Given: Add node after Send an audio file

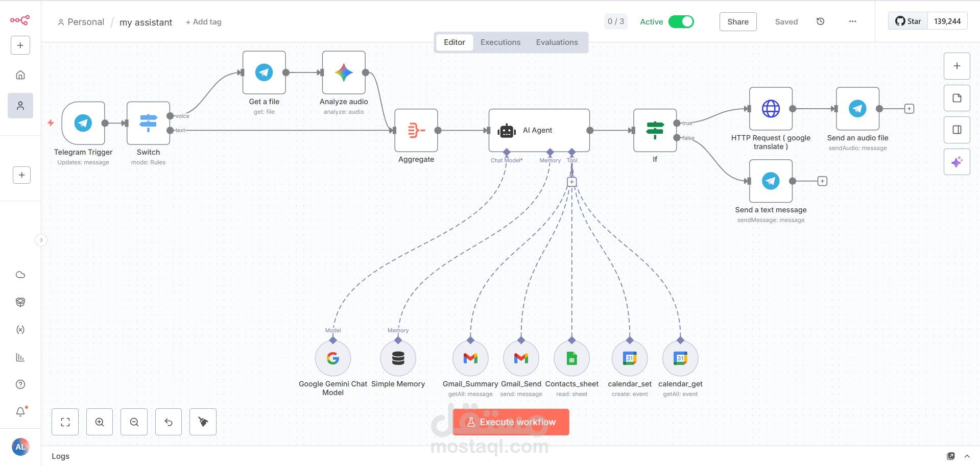Looking at the screenshot, I should pos(909,109).
